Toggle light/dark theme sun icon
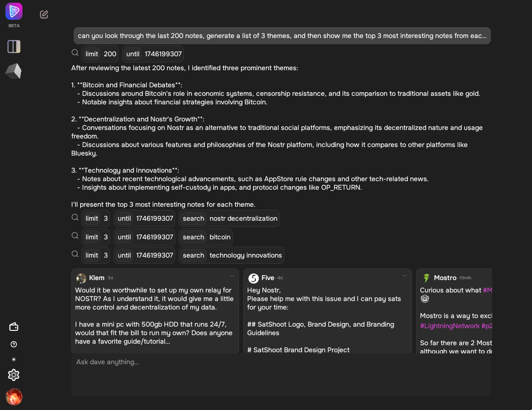Screen dimensions: 532x410 tap(14, 360)
